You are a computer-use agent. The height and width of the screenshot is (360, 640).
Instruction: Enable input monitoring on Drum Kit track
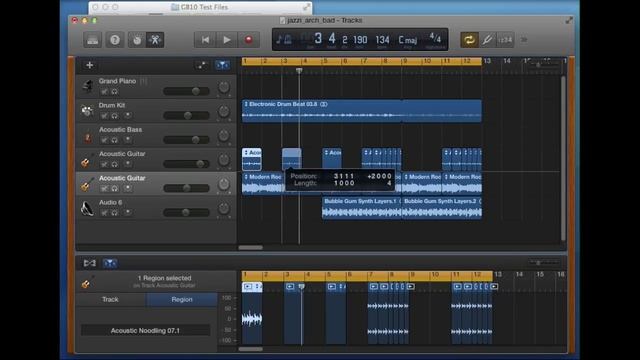click(x=128, y=116)
